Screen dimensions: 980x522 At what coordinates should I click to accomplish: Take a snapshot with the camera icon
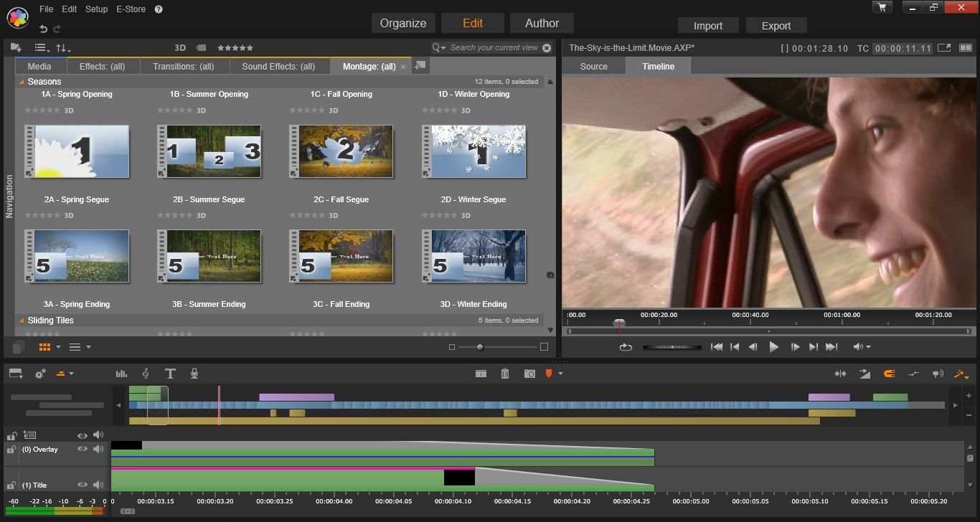tap(529, 374)
